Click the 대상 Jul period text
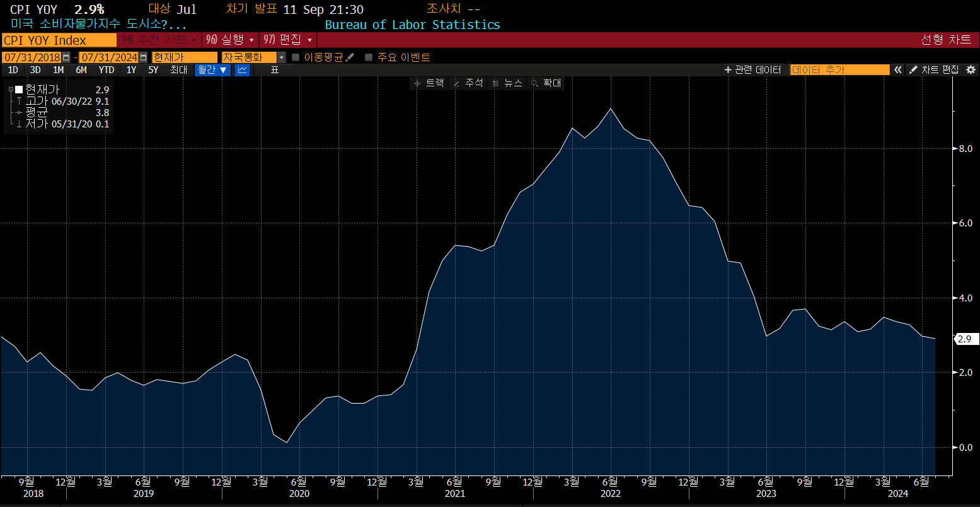 tap(172, 9)
